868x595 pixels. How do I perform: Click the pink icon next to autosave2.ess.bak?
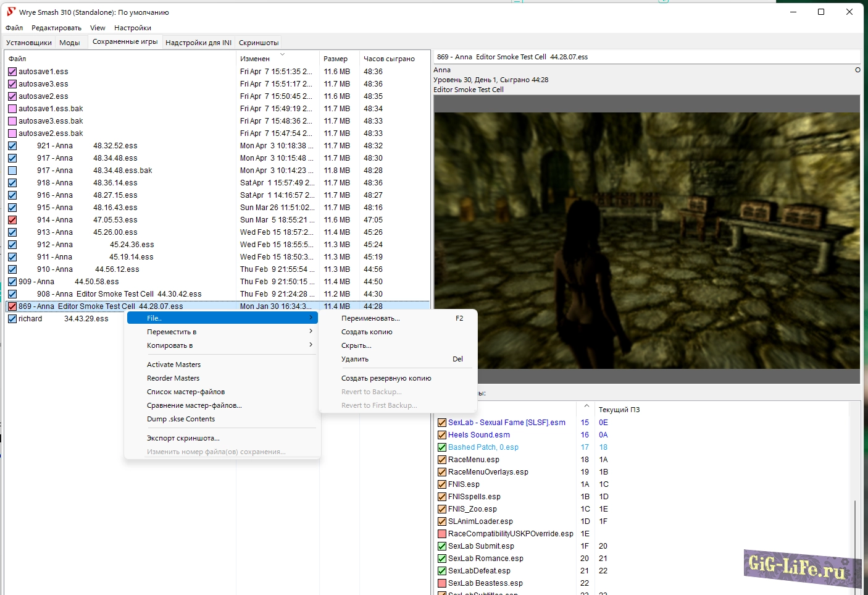pyautogui.click(x=12, y=133)
